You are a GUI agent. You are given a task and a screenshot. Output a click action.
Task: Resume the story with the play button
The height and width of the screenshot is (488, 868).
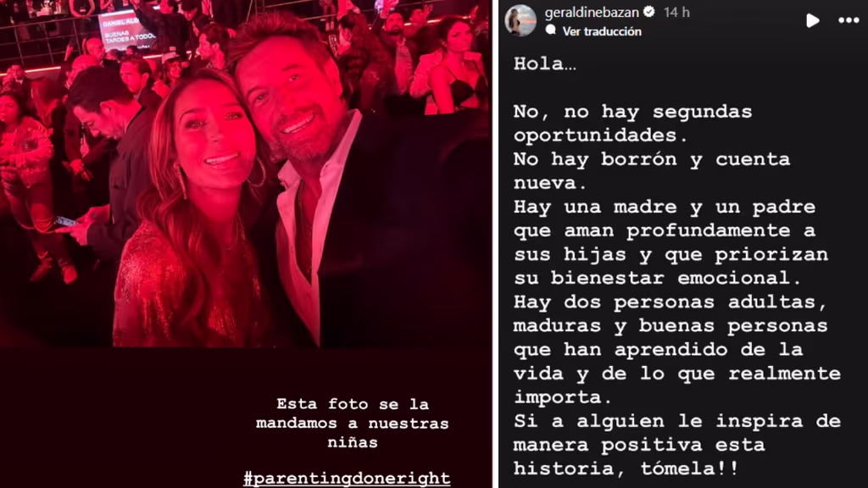pos(812,20)
